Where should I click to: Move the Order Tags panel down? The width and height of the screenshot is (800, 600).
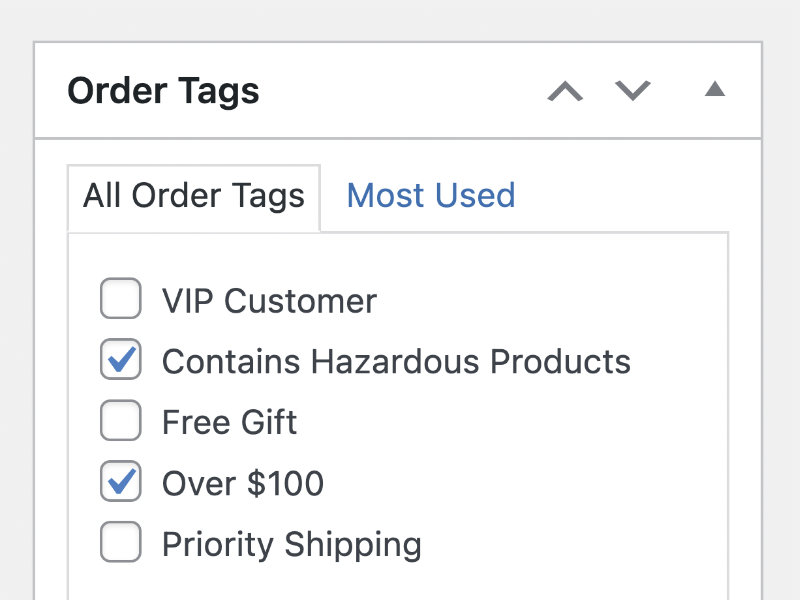[x=632, y=91]
